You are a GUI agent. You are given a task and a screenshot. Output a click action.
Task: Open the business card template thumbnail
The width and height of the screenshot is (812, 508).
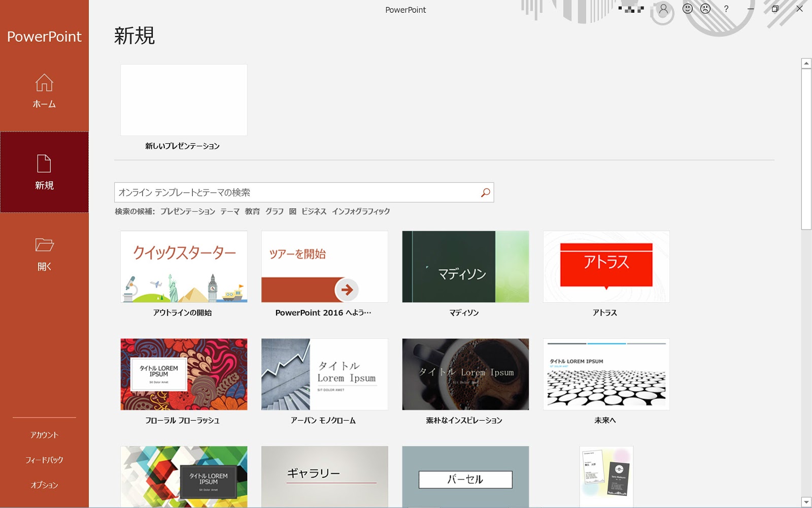pyautogui.click(x=606, y=477)
